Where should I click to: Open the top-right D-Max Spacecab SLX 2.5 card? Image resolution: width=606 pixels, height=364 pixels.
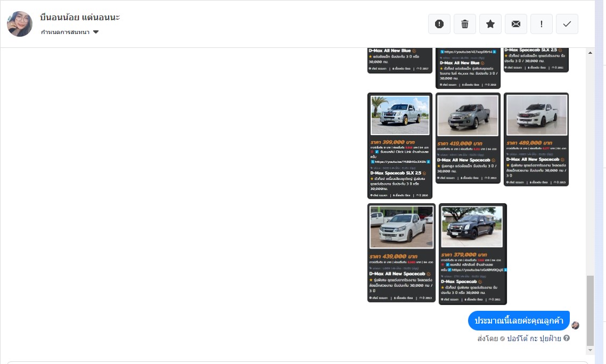pyautogui.click(x=536, y=60)
